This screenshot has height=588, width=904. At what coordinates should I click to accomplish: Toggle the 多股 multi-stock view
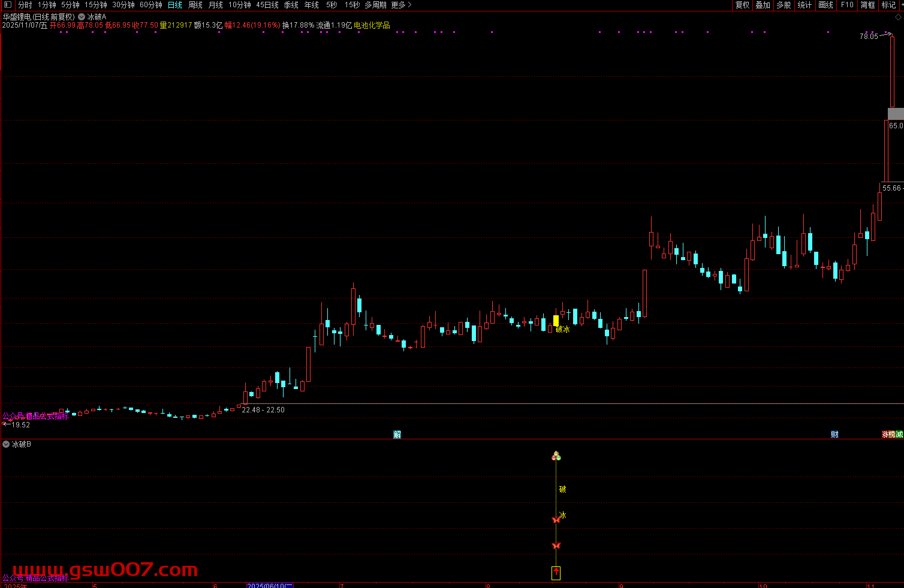click(x=784, y=5)
